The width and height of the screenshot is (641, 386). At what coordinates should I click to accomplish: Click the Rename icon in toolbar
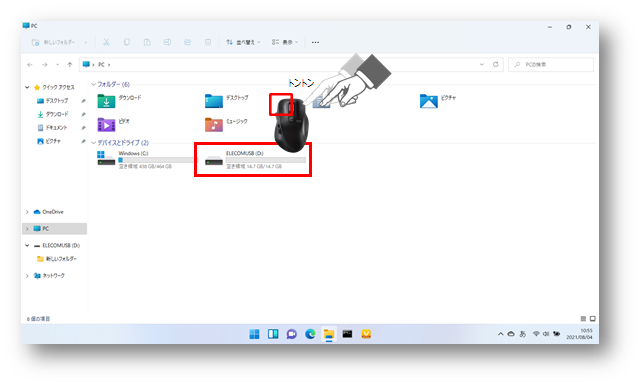167,42
